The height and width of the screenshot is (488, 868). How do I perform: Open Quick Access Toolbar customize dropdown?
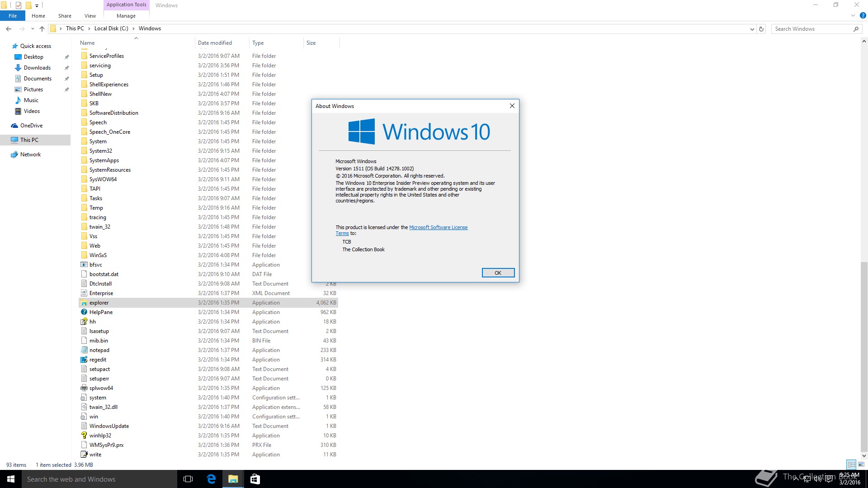coord(37,5)
